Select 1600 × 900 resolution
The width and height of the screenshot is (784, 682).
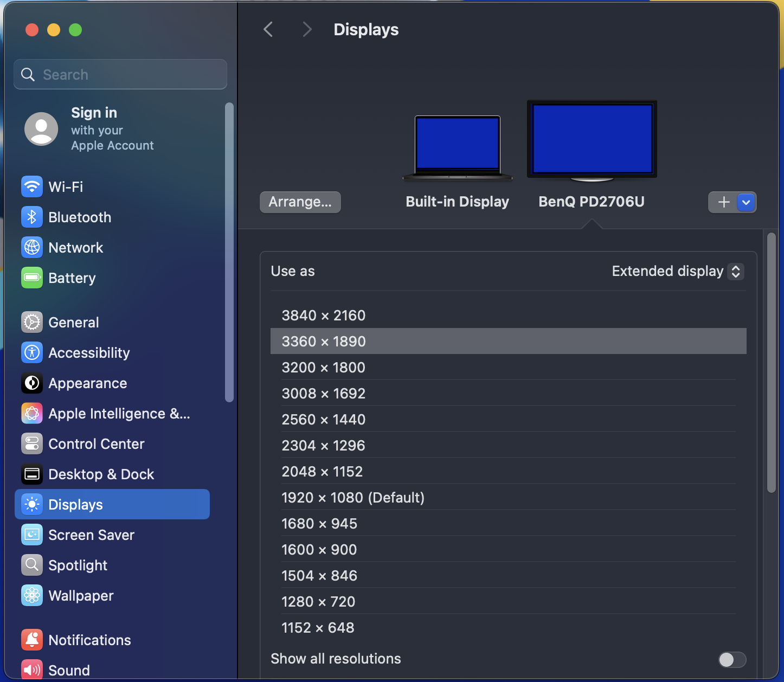509,550
